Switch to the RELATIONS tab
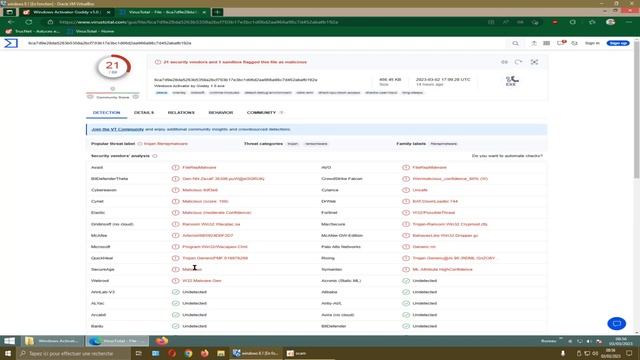This screenshot has height=360, width=640. click(181, 112)
